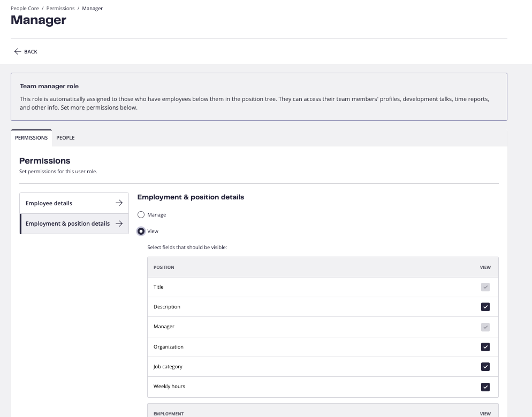Image resolution: width=532 pixels, height=417 pixels.
Task: Open the Employee details section
Action: coord(74,203)
